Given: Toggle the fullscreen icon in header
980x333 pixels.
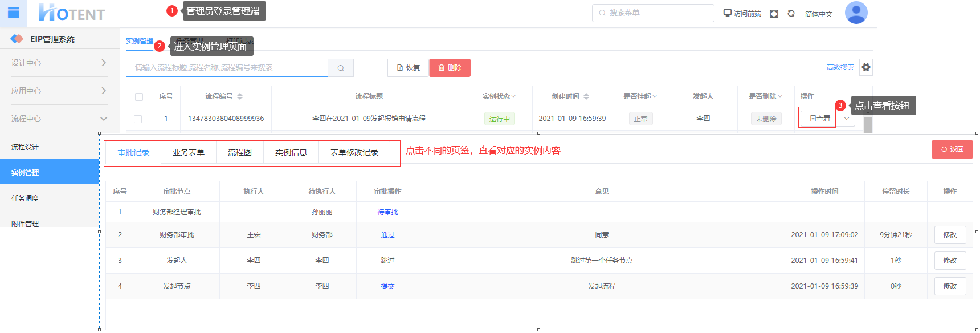Looking at the screenshot, I should point(774,14).
